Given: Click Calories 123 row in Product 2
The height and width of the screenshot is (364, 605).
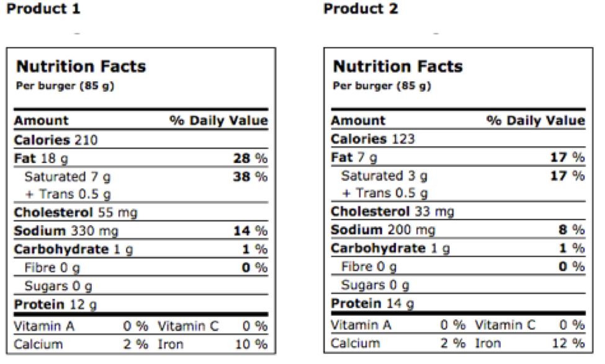Looking at the screenshot, I should tap(372, 139).
